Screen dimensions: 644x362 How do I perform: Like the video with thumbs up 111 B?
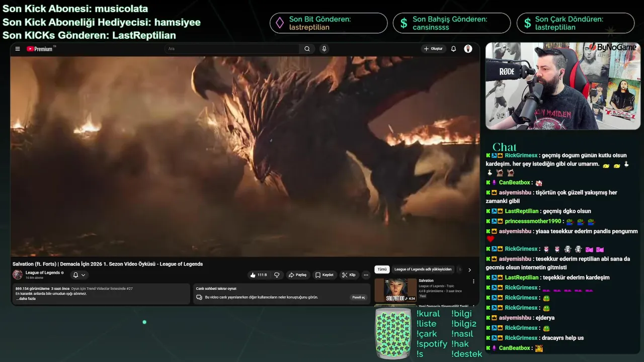click(259, 275)
